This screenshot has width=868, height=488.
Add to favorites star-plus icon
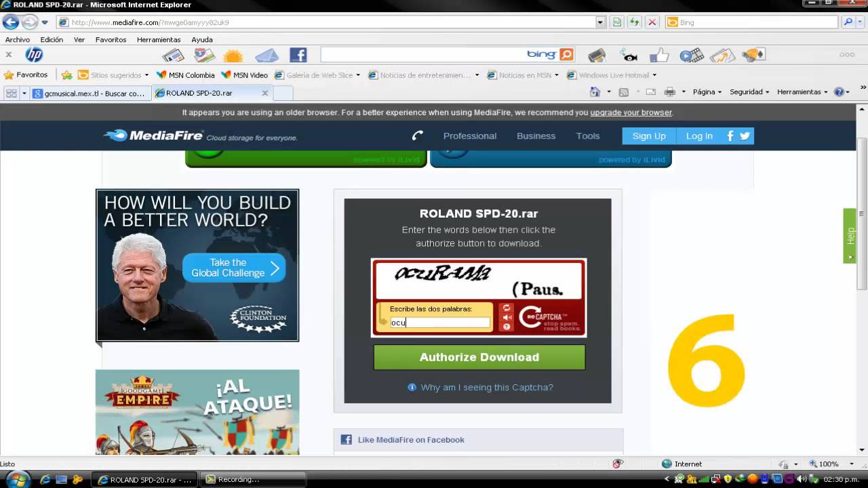(66, 75)
